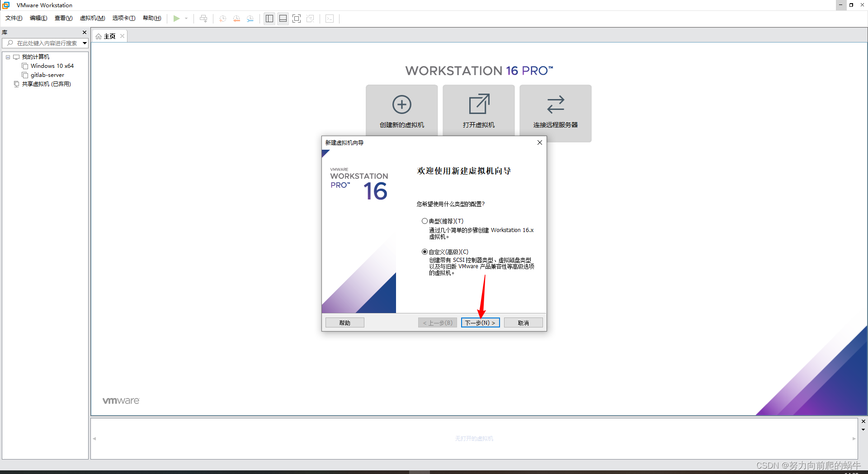Viewport: 868px width, 474px height.
Task: Click the 帮助 help button in the wizard
Action: click(344, 322)
